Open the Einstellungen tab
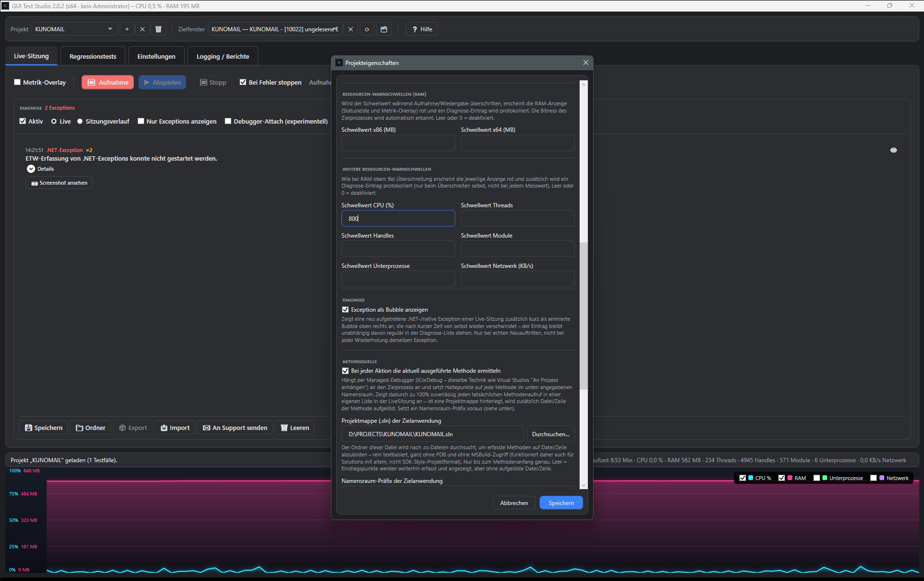The image size is (924, 581). [x=156, y=56]
